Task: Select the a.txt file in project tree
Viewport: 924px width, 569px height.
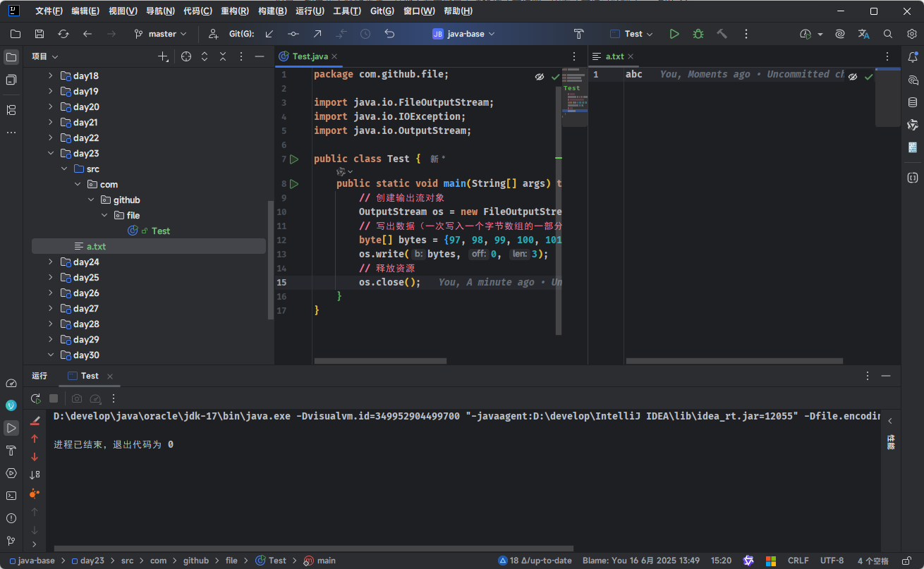Action: point(96,247)
